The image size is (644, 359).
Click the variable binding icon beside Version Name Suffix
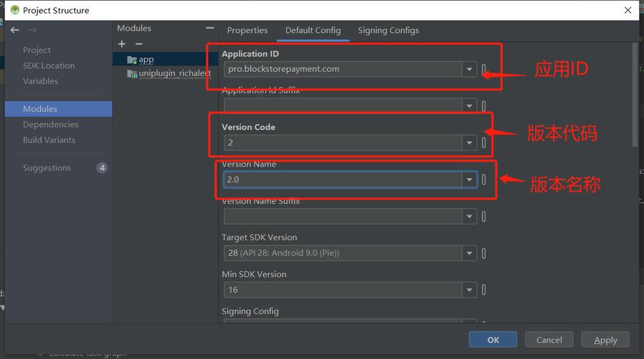pos(484,216)
